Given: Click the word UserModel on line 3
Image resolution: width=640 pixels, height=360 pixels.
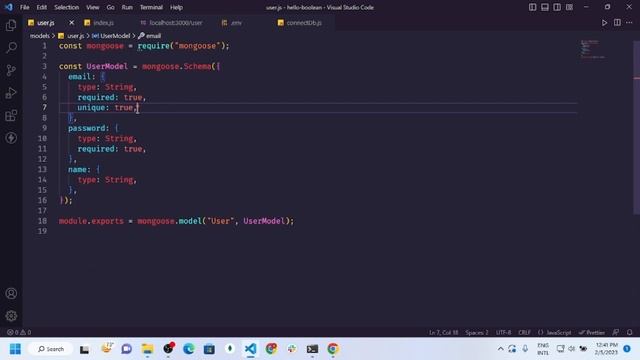Looking at the screenshot, I should [107, 66].
